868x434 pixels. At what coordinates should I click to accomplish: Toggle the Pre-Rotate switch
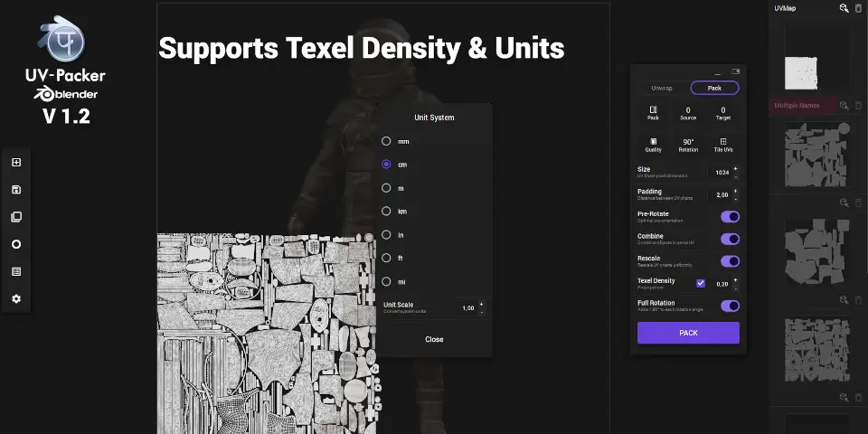(x=730, y=217)
